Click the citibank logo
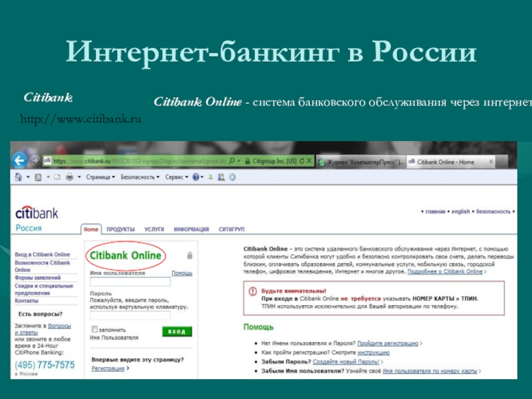 pos(37,213)
